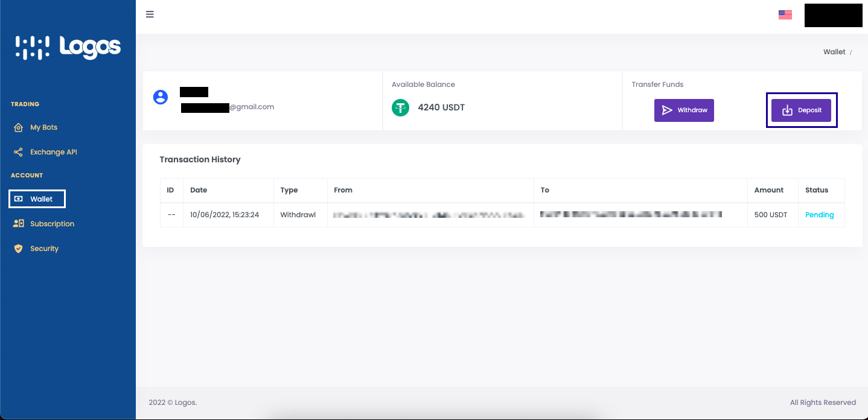
Task: Click the Available Balance label
Action: [x=423, y=84]
